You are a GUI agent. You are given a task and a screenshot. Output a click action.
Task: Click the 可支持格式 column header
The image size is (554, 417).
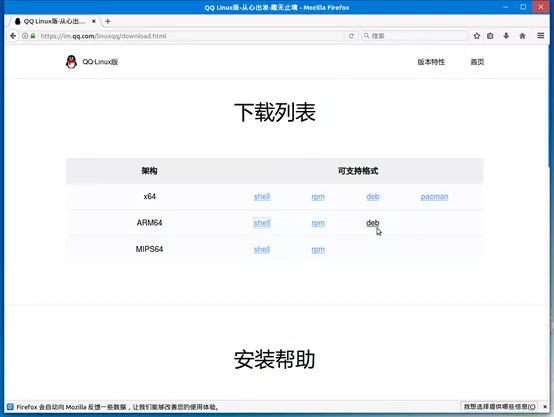tap(358, 171)
